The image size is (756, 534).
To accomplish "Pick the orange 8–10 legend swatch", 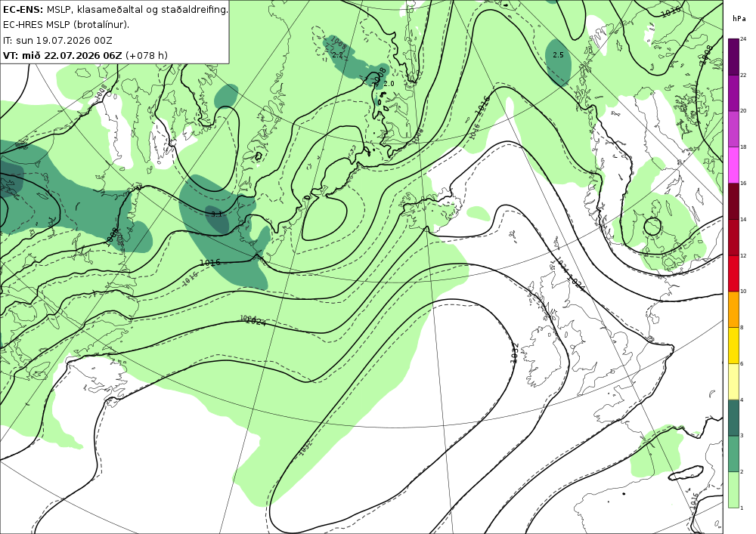I will [734, 310].
